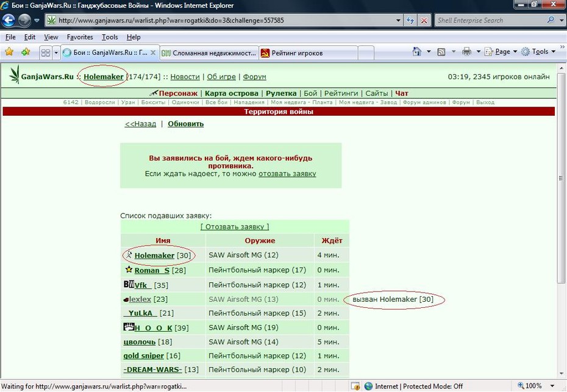The image size is (567, 392).
Task: Open the Чат link
Action: coord(402,93)
